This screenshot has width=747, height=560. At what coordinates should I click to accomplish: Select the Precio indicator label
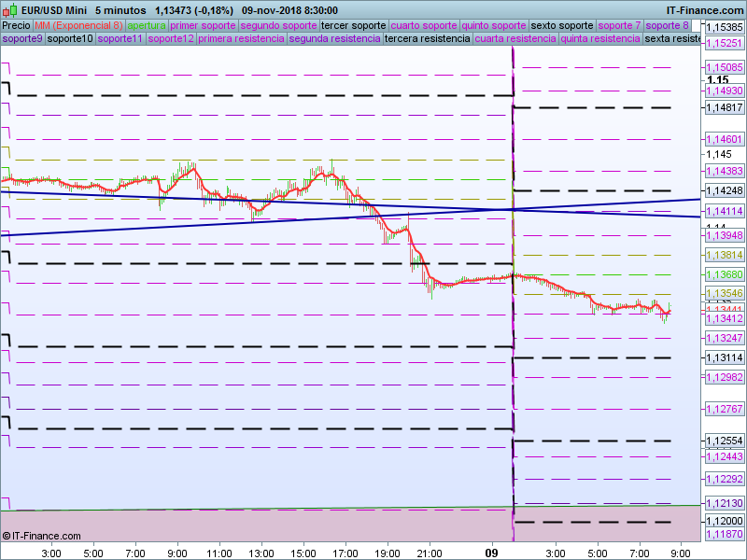coord(16,25)
